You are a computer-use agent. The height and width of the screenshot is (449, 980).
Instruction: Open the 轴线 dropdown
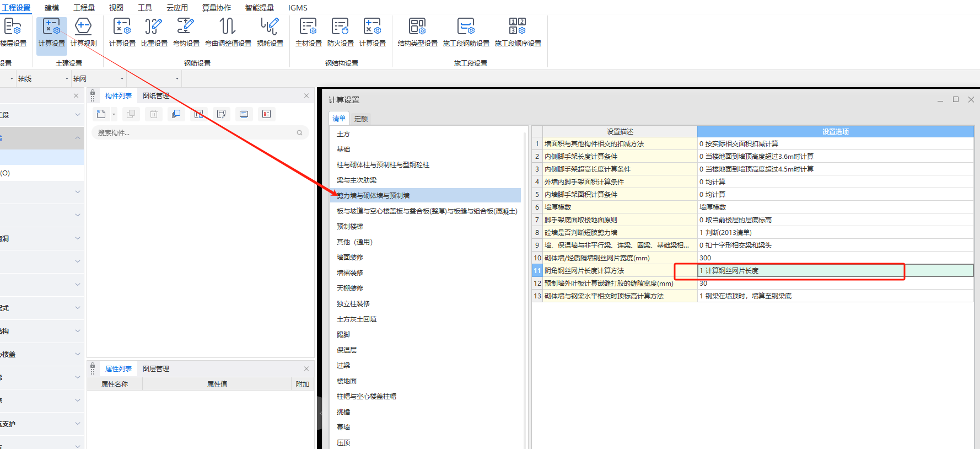67,78
